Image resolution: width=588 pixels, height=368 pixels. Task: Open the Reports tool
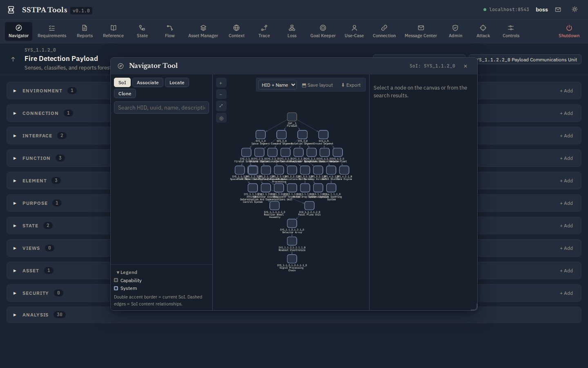click(x=85, y=31)
